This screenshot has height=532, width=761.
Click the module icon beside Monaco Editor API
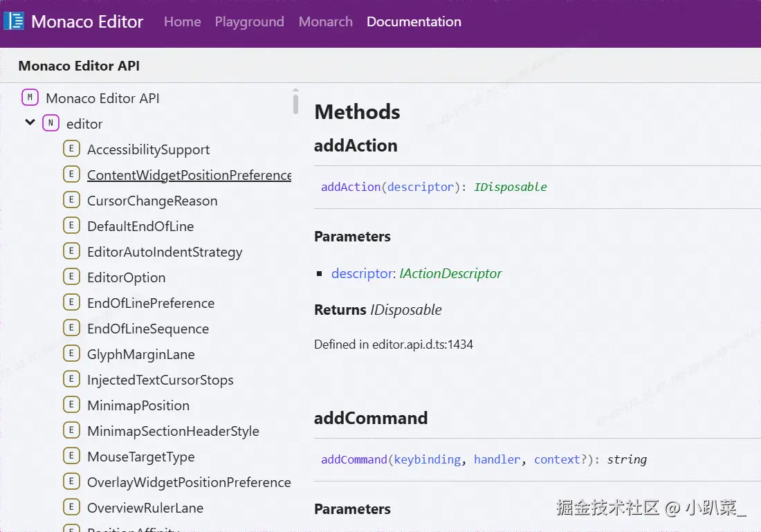tap(30, 98)
